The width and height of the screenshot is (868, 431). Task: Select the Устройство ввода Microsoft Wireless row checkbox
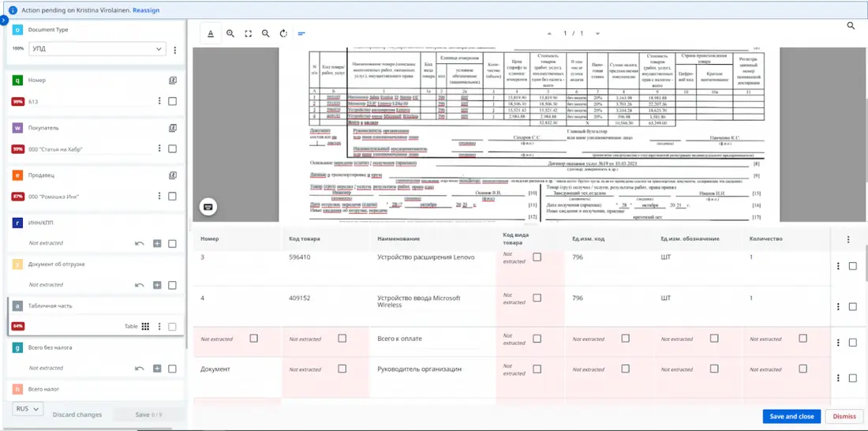tap(852, 306)
